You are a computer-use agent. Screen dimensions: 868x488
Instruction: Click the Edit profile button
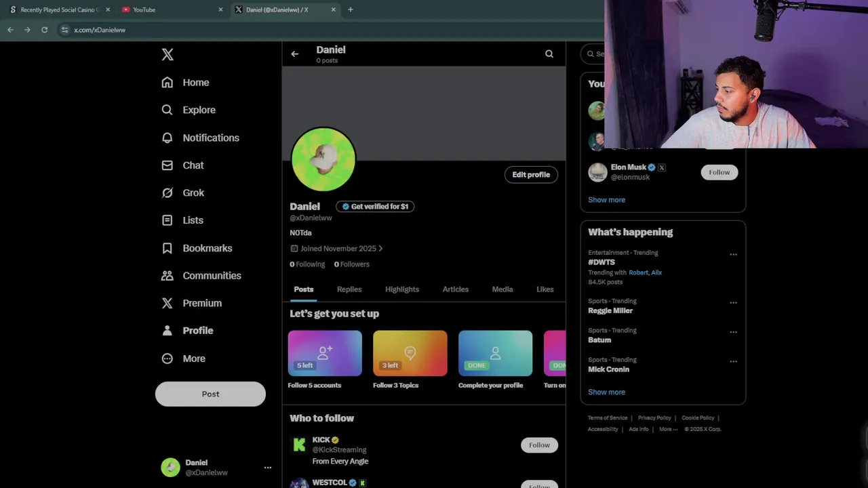[531, 175]
